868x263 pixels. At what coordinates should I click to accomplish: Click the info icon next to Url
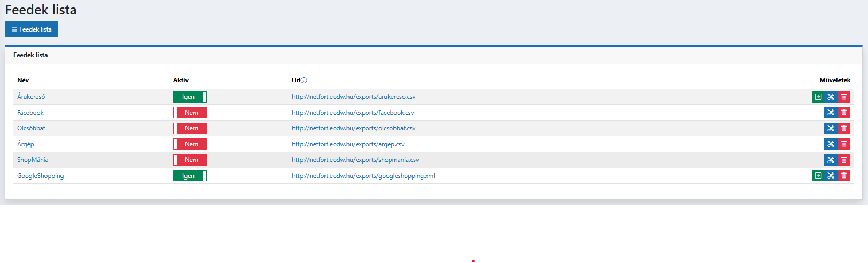click(x=304, y=80)
